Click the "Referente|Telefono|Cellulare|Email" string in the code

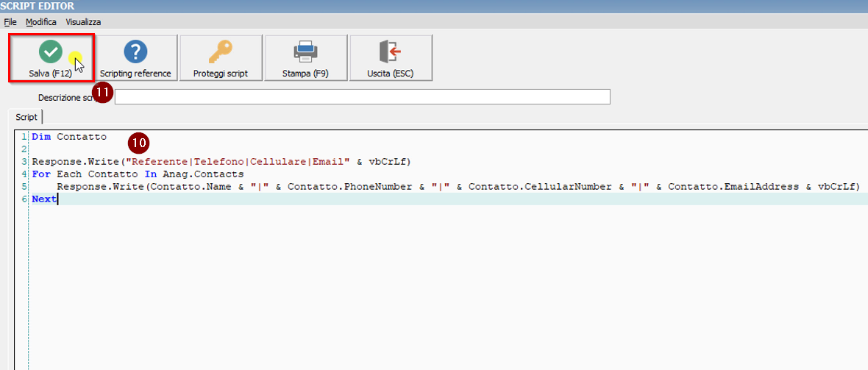(x=238, y=162)
